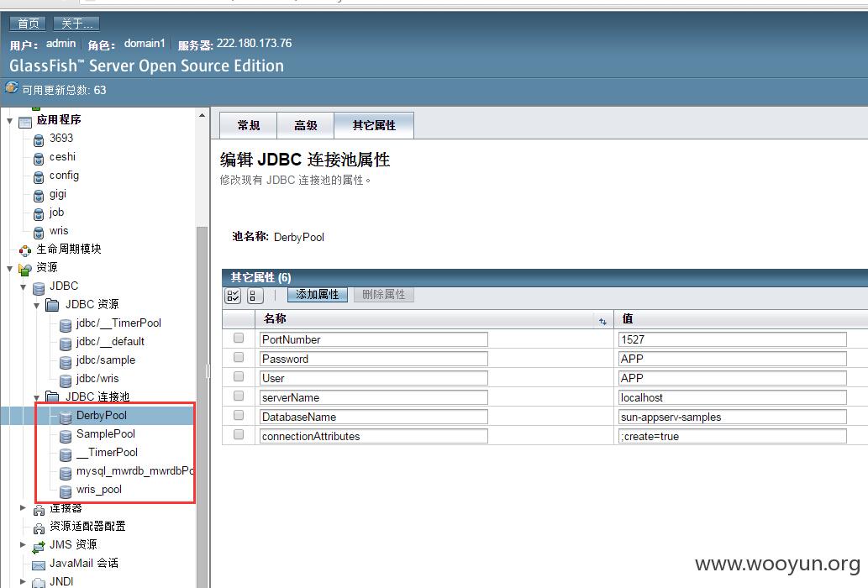Collapse the JDBC 连接池 folder node
The width and height of the screenshot is (868, 588).
pos(36,397)
